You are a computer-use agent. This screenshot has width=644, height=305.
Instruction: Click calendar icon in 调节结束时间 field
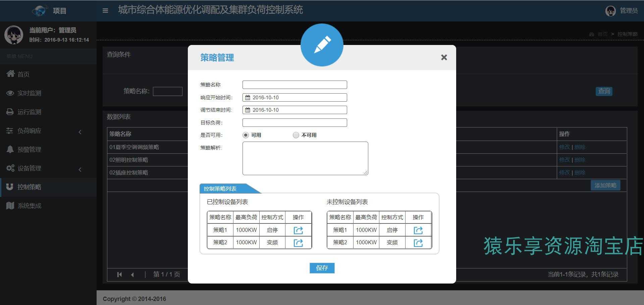coord(248,110)
